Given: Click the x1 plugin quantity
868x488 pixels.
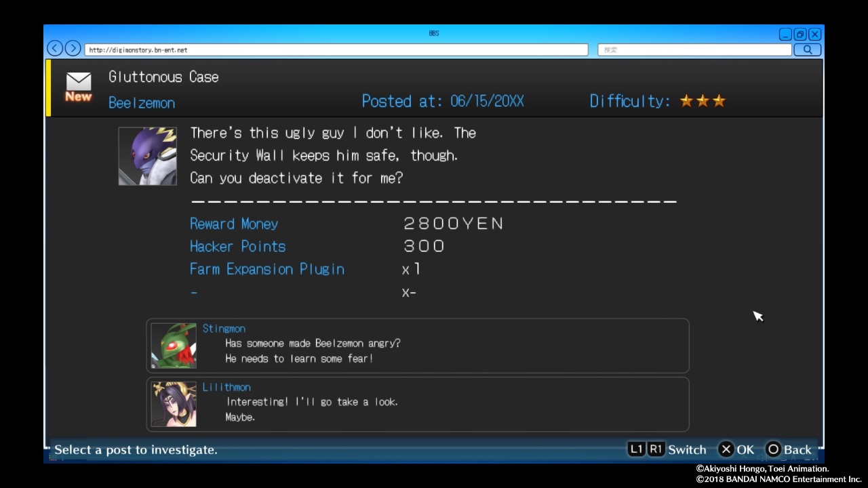Looking at the screenshot, I should 412,269.
